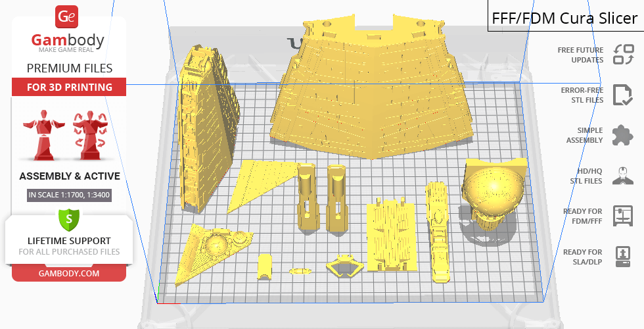Click the IN SCALE 1:1700, 1:3400 badge

[69, 195]
